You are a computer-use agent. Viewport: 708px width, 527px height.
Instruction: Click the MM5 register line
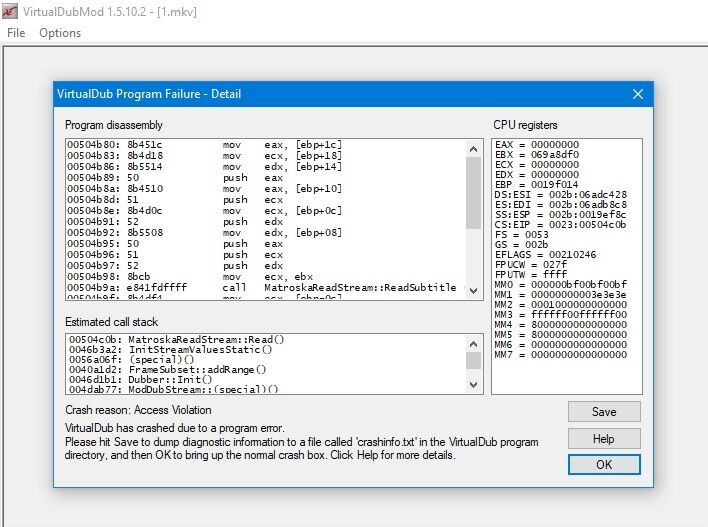click(561, 334)
